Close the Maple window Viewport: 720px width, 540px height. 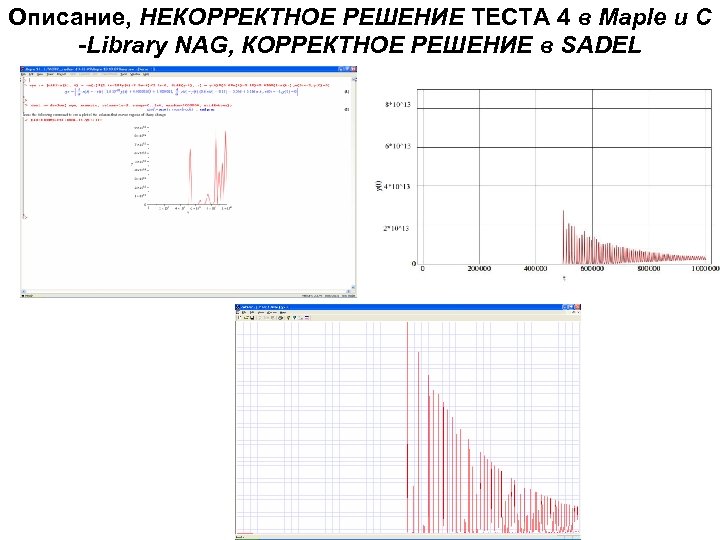[x=354, y=69]
